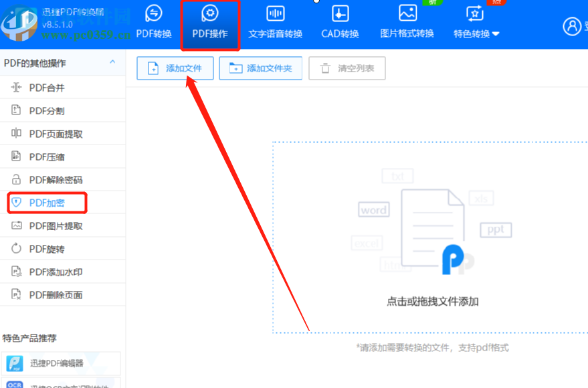Select PDF页面提取 in the sidebar
Viewport: 588px width, 388px height.
[63, 133]
